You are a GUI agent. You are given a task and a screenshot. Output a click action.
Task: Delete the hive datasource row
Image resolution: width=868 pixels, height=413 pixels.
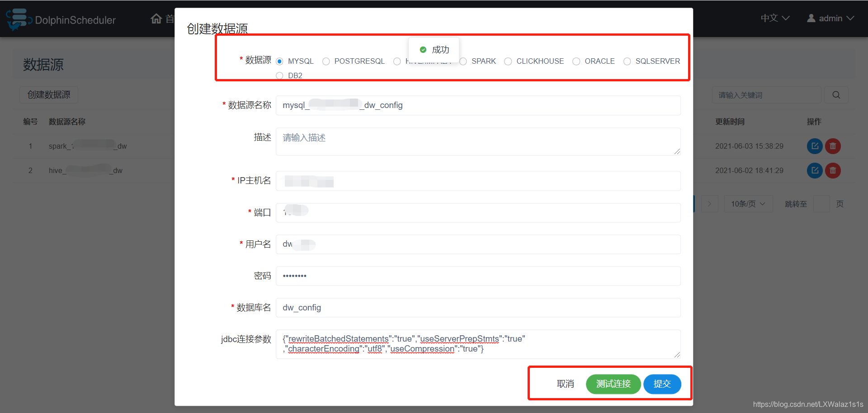click(x=833, y=170)
